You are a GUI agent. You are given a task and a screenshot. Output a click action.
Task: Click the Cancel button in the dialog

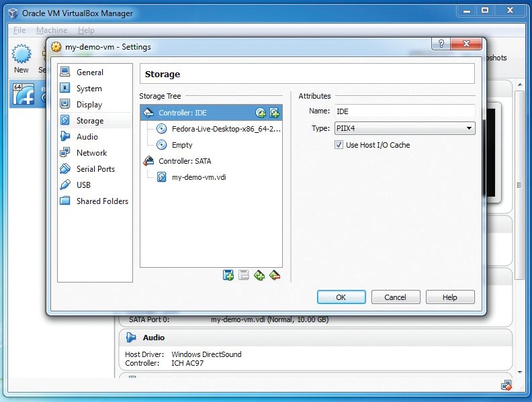click(x=395, y=297)
